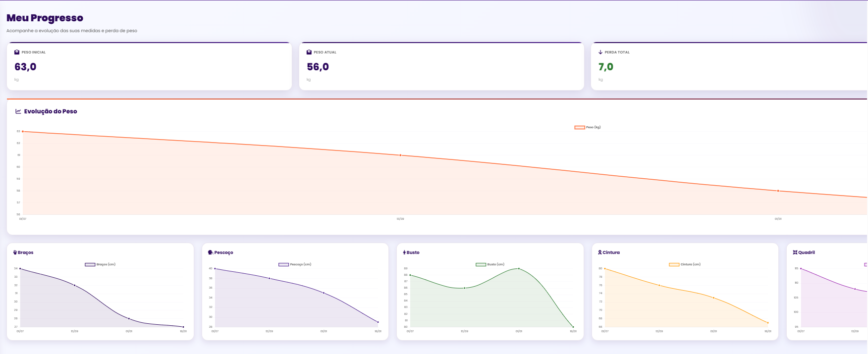Click the 56,0 current weight value

coord(318,67)
